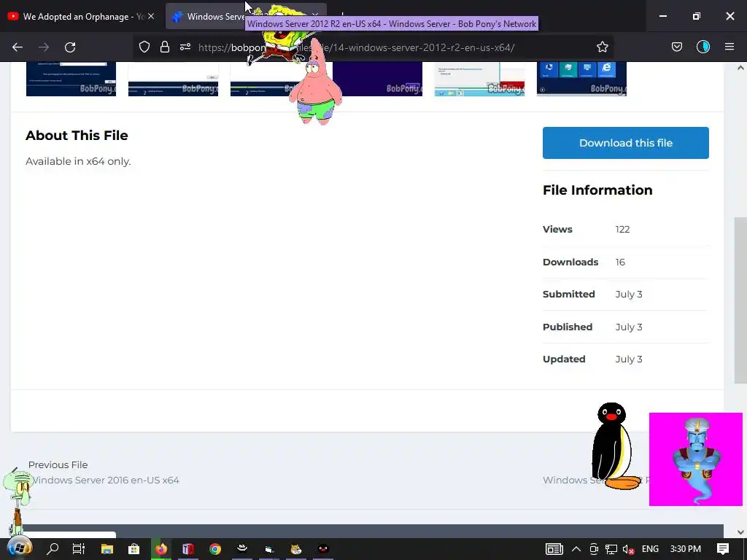Open the Windows Start button
Screen dimensions: 747x560
pos(19,549)
